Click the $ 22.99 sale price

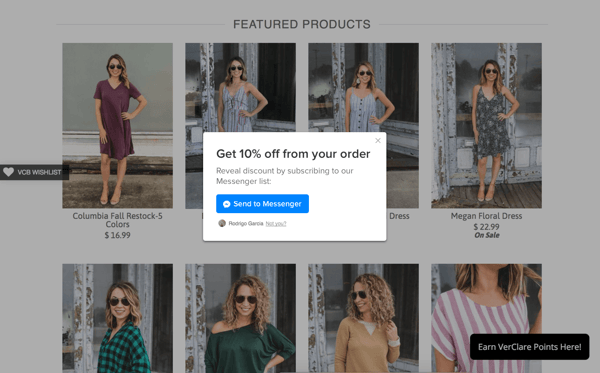486,227
